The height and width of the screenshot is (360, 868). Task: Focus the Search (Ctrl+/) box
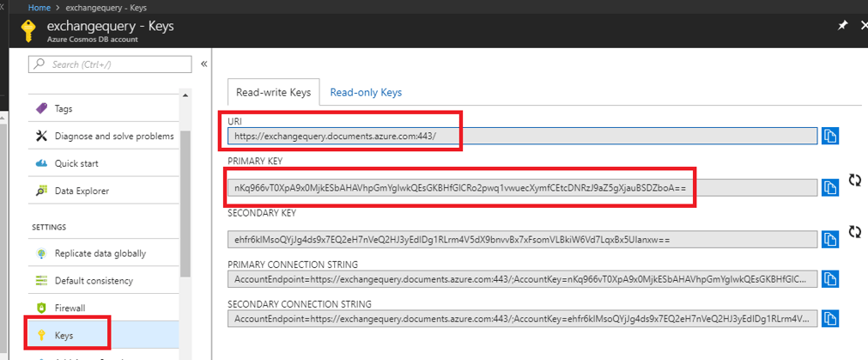(x=110, y=64)
